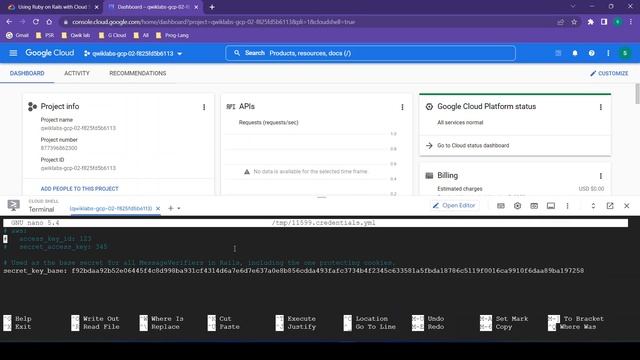This screenshot has height=360, width=640.
Task: Click the Cloud Shell terminal logo icon
Action: click(x=13, y=205)
